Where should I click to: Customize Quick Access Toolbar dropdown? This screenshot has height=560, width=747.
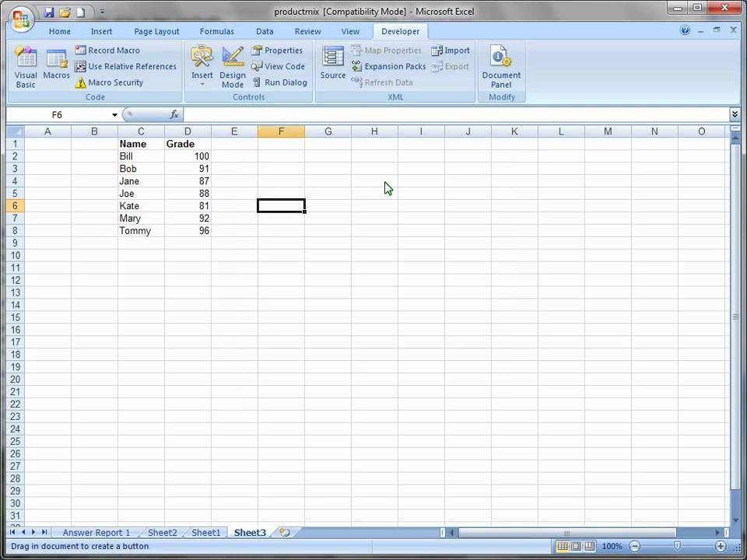pyautogui.click(x=103, y=12)
